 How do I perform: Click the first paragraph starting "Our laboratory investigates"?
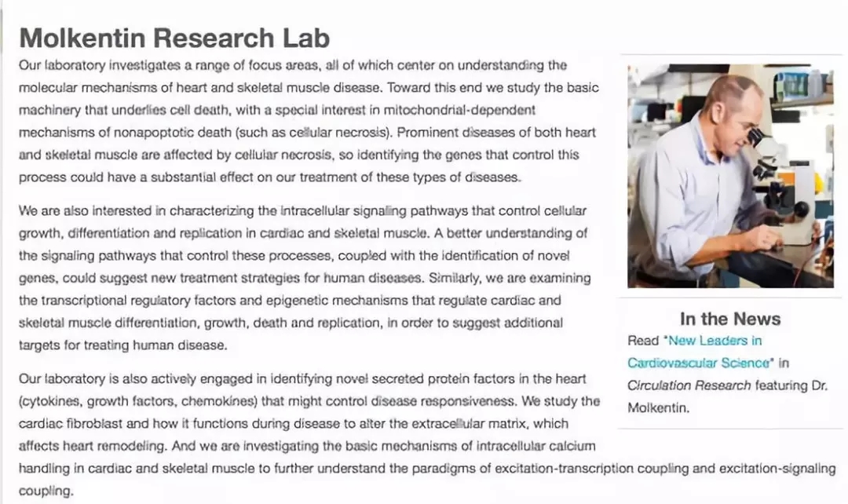click(x=298, y=121)
